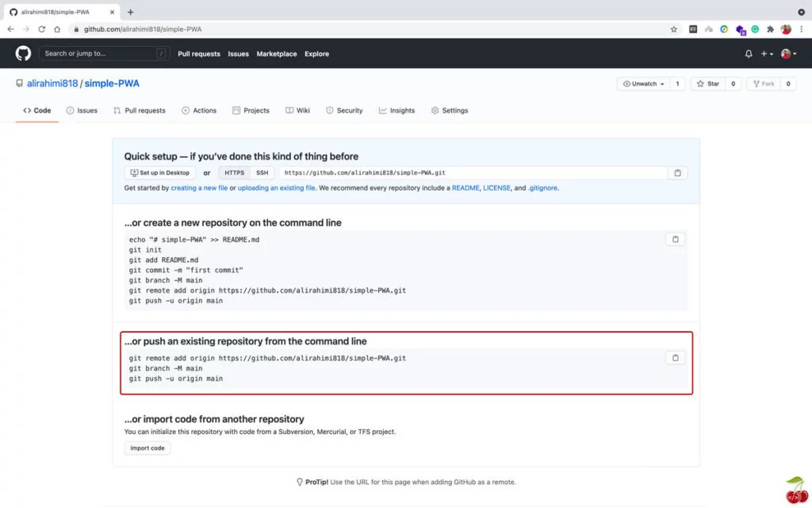
Task: Open the plus create-new dropdown
Action: (766, 54)
